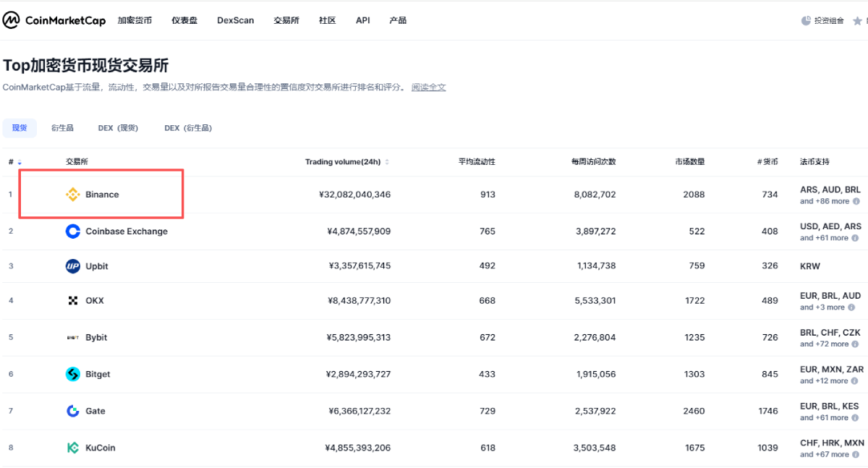Show info icon for KuCoin +67 more
This screenshot has width=868, height=468.
(x=855, y=455)
